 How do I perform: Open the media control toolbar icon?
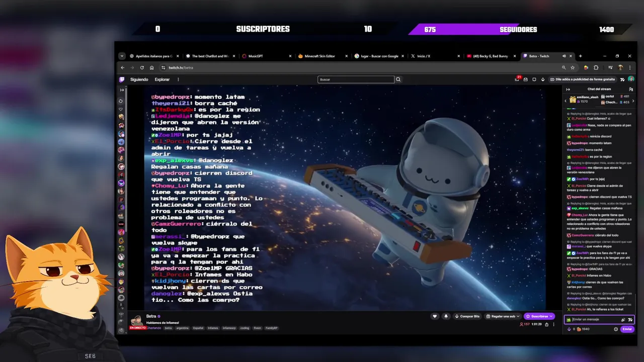pyautogui.click(x=610, y=68)
